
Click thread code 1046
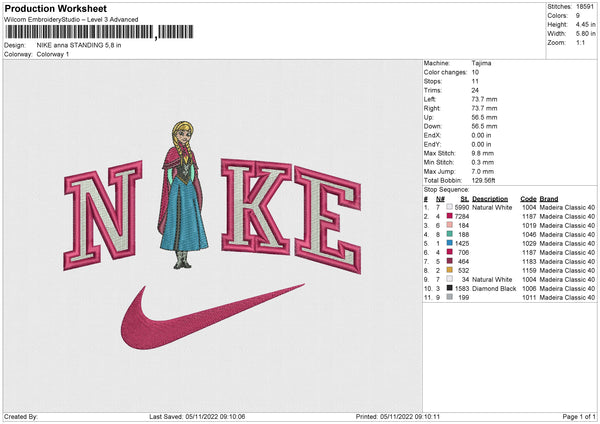[x=529, y=235]
